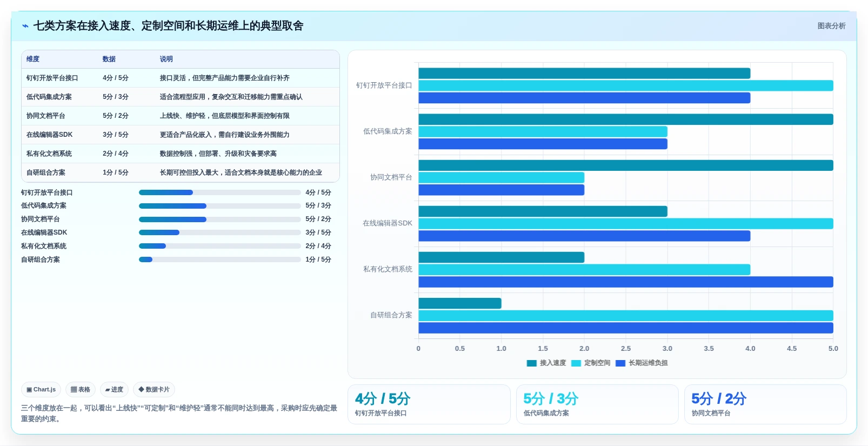Click 私有化文档系统 接入速度 bar in chart
Image resolution: width=868 pixels, height=446 pixels.
pos(501,257)
